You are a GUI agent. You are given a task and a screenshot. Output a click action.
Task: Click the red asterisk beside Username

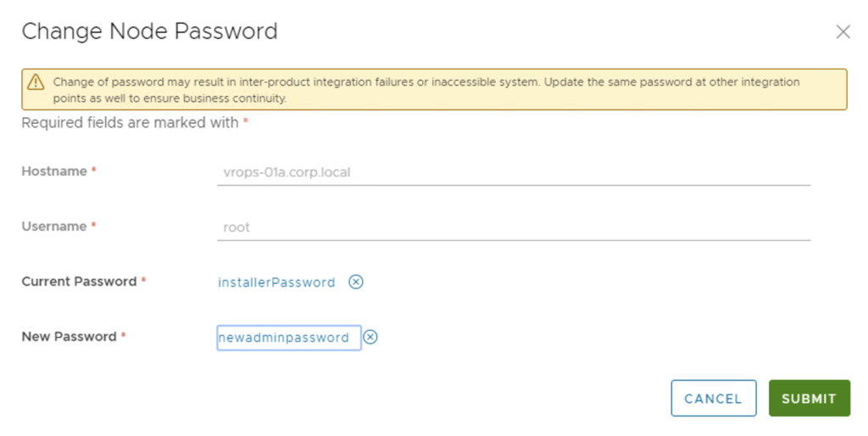94,226
